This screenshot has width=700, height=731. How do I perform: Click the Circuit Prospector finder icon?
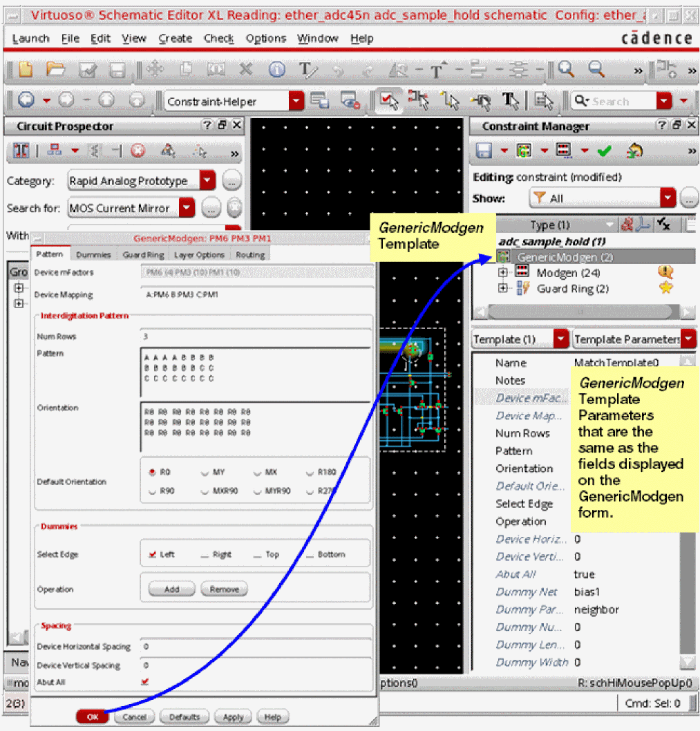pos(168,151)
